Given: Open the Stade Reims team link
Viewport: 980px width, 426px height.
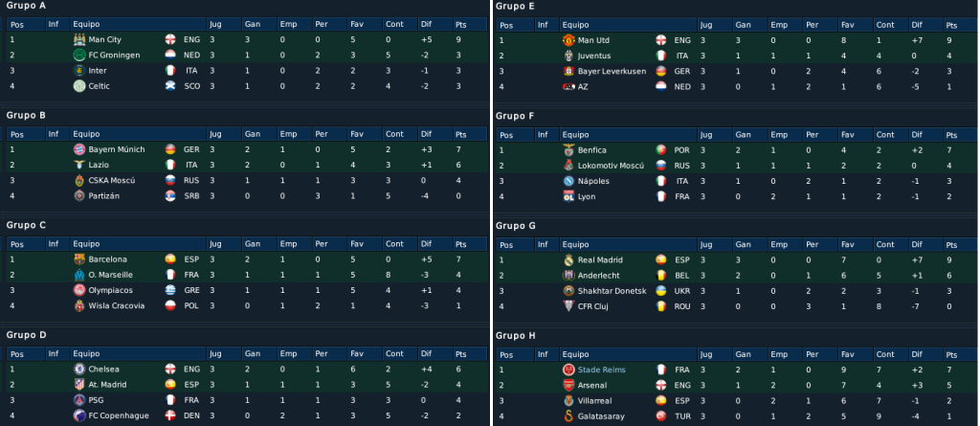Looking at the screenshot, I should (601, 370).
